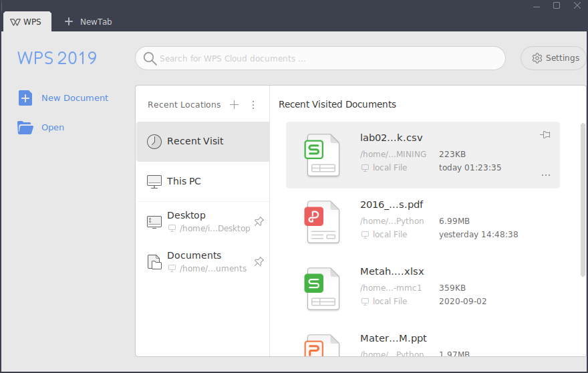Switch to the WPS tab
The width and height of the screenshot is (588, 373).
(x=27, y=22)
